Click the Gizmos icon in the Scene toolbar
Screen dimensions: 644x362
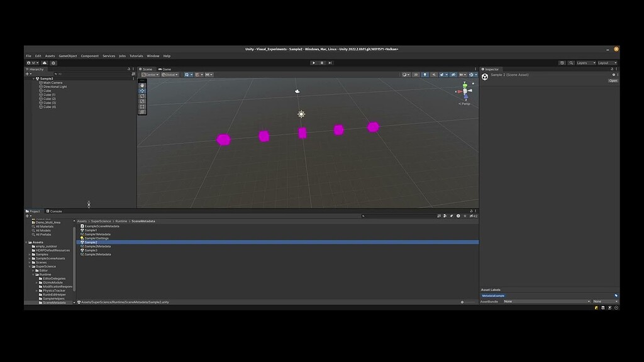point(471,74)
